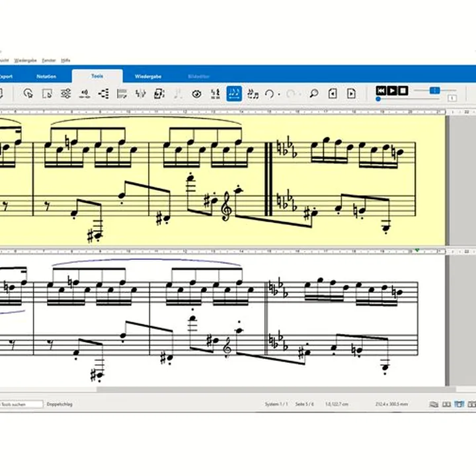The width and height of the screenshot is (476, 476).
Task: Open the redo history dropdown arrow
Action: [x=300, y=94]
